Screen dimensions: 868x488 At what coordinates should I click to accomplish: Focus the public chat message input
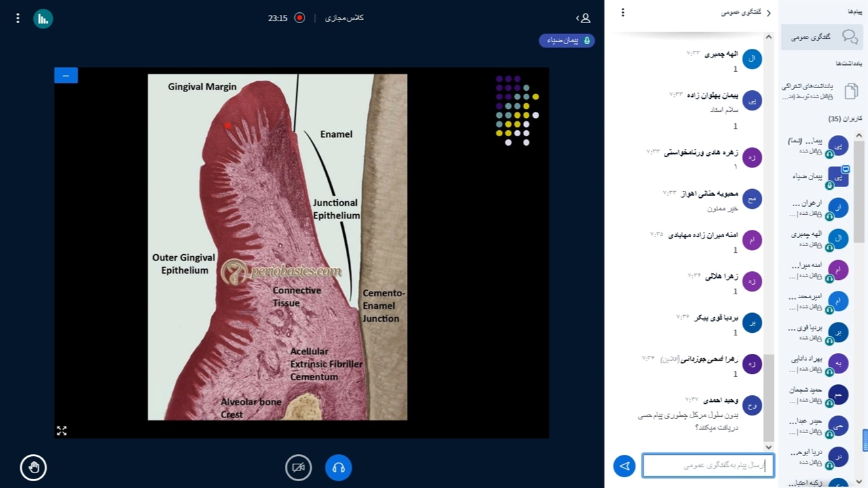pos(707,466)
